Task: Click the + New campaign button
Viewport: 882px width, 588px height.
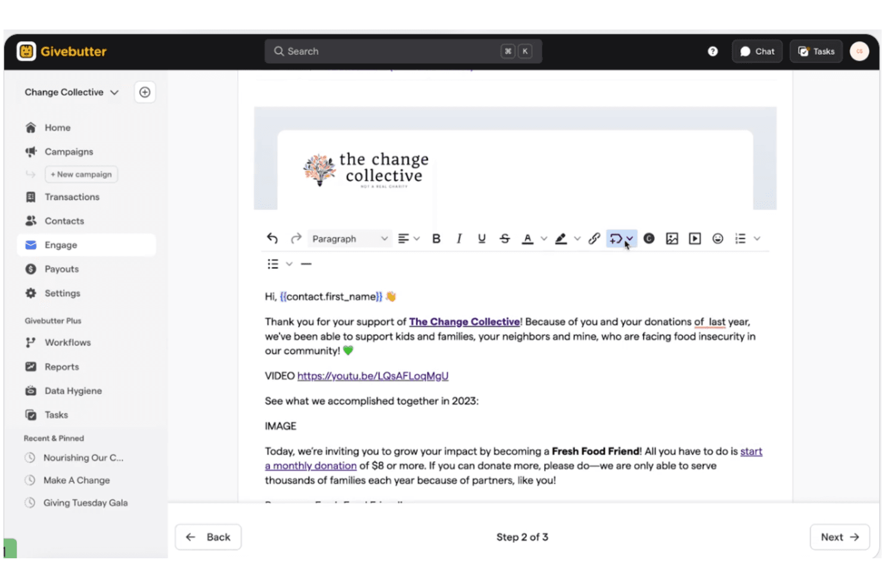Action: (x=81, y=175)
